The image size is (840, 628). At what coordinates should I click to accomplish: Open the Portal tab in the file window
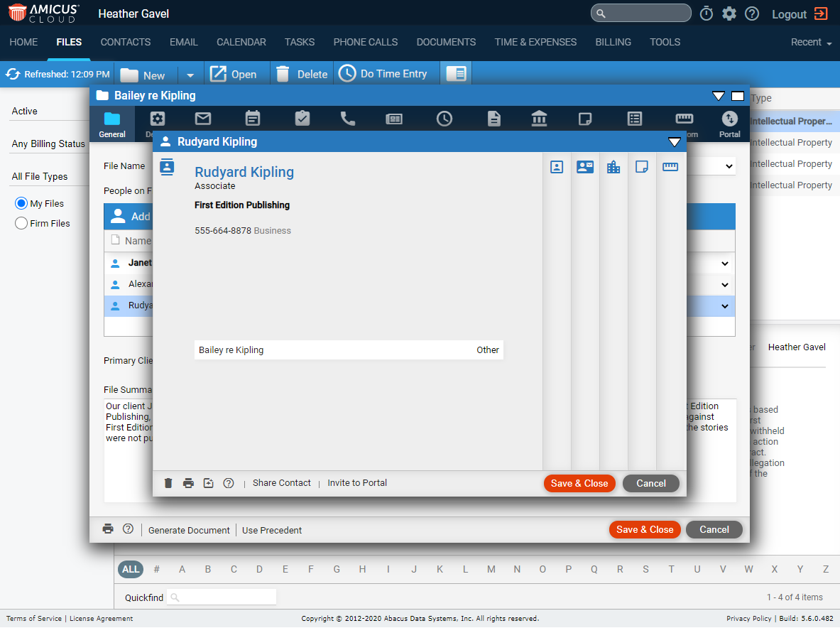(x=730, y=124)
